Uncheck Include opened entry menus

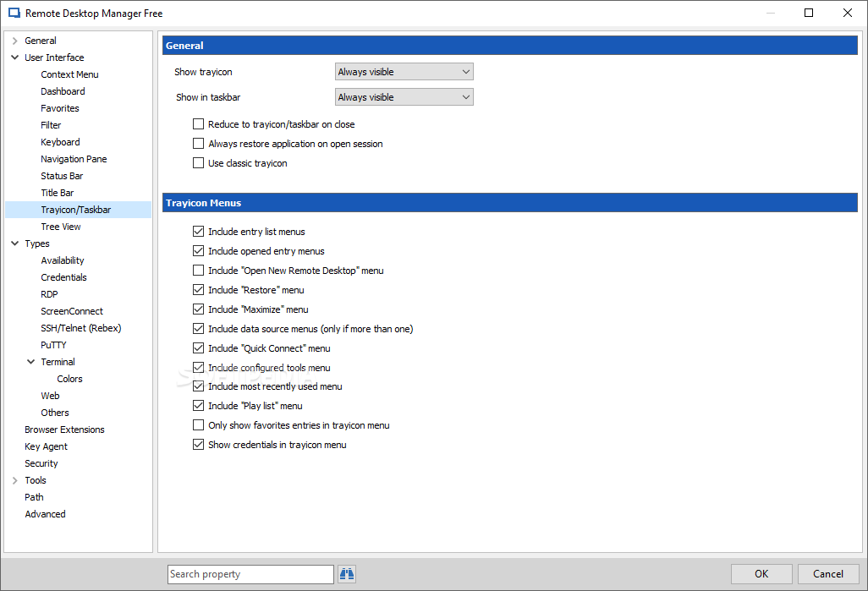coord(198,250)
